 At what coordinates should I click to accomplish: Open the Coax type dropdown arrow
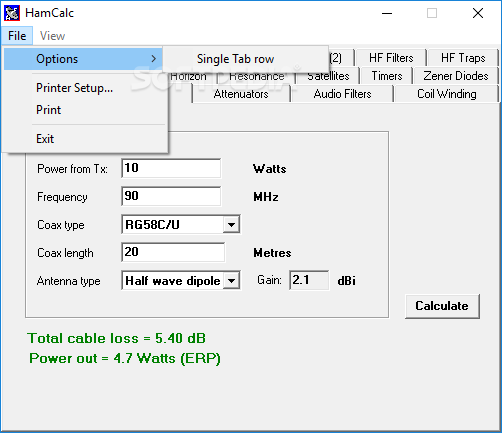[231, 225]
